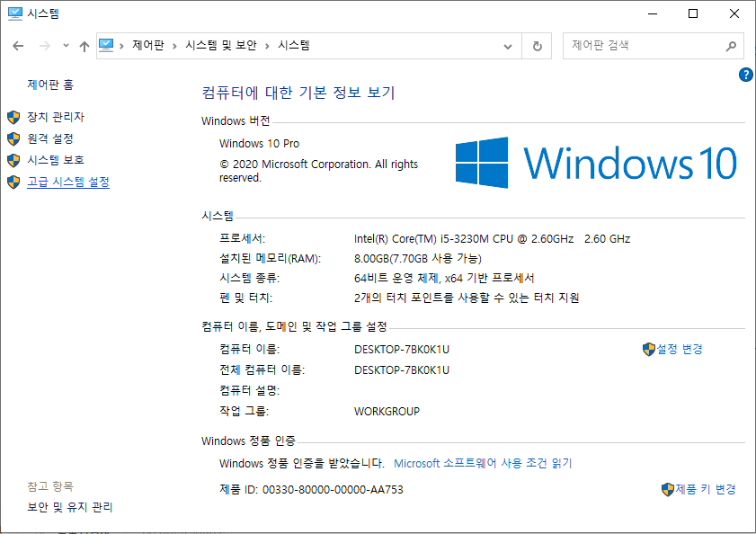Click the Windows 10 Pro edition text

(x=259, y=143)
